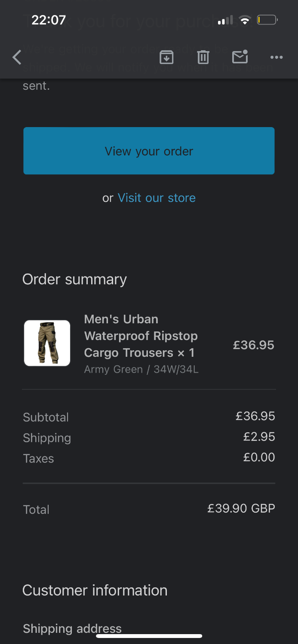The width and height of the screenshot is (298, 644).
Task: Tap the cargo trousers product thumbnail
Action: tap(47, 343)
